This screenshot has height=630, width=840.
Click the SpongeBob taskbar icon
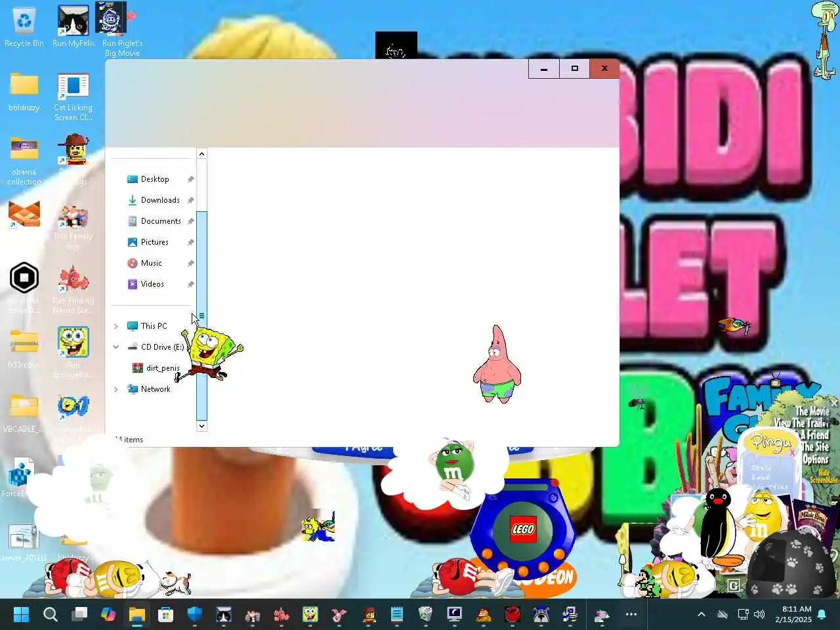pyautogui.click(x=310, y=614)
